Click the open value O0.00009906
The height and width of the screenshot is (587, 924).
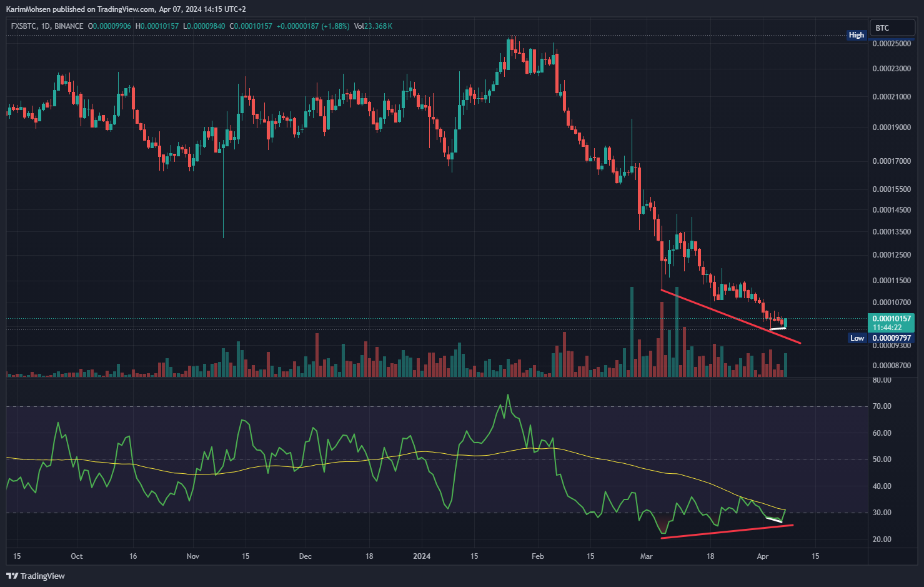(109, 26)
